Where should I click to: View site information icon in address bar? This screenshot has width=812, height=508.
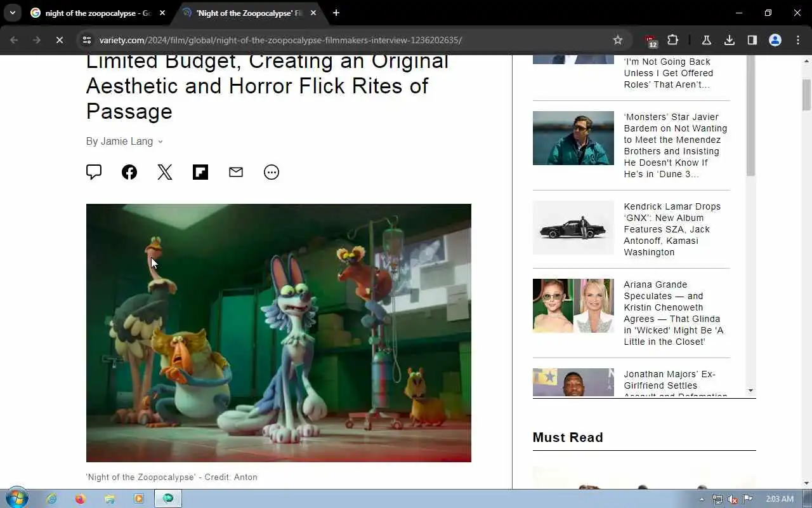[x=87, y=40]
